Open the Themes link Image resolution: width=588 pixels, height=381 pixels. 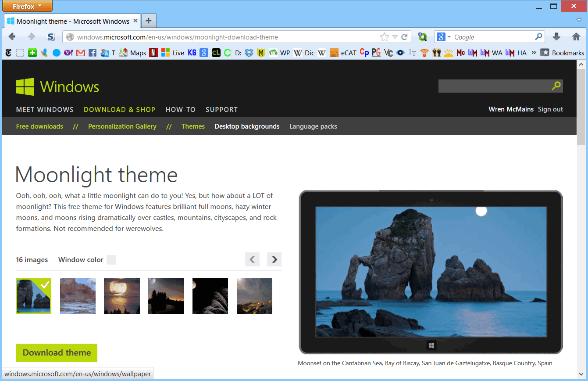(x=193, y=126)
